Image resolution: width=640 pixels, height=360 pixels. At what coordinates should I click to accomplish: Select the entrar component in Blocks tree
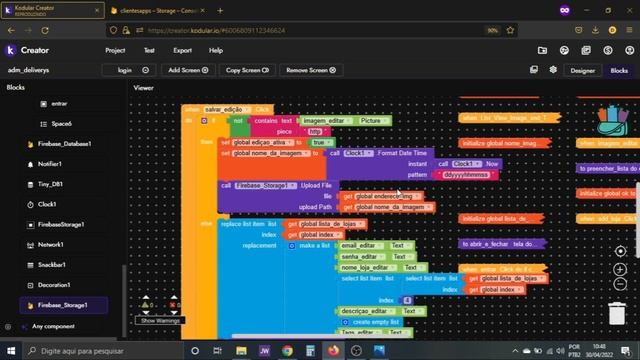(x=59, y=104)
